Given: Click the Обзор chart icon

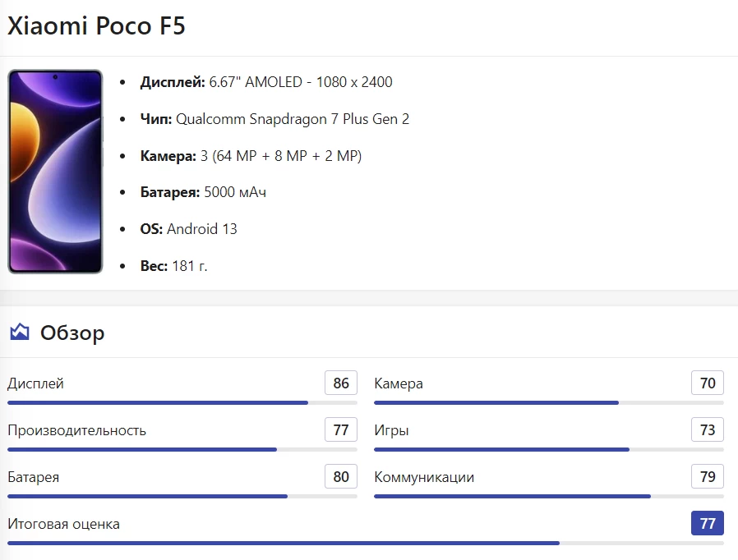Looking at the screenshot, I should pyautogui.click(x=20, y=333).
